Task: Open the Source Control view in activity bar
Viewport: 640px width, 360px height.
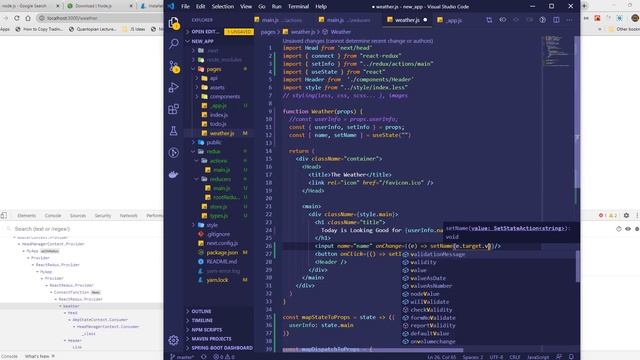Action: [x=174, y=66]
